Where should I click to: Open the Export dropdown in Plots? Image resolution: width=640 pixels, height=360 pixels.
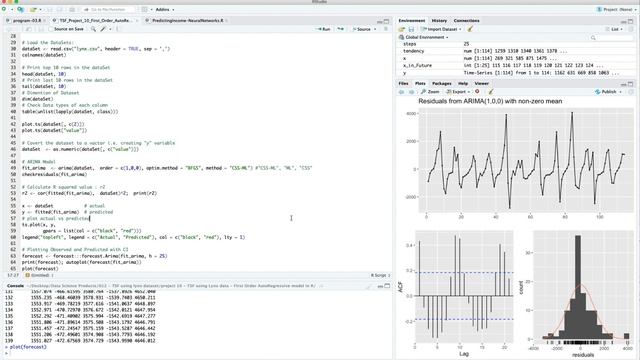(457, 92)
